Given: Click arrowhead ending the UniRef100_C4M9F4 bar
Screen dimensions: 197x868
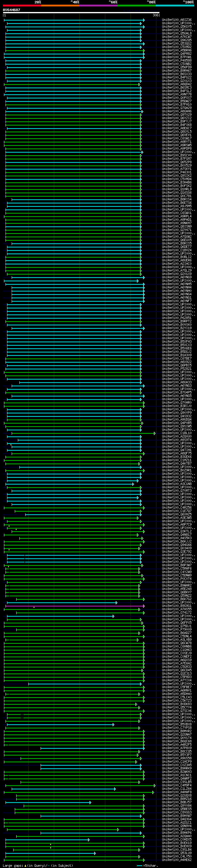Looking at the screenshot, I should 155,785.
